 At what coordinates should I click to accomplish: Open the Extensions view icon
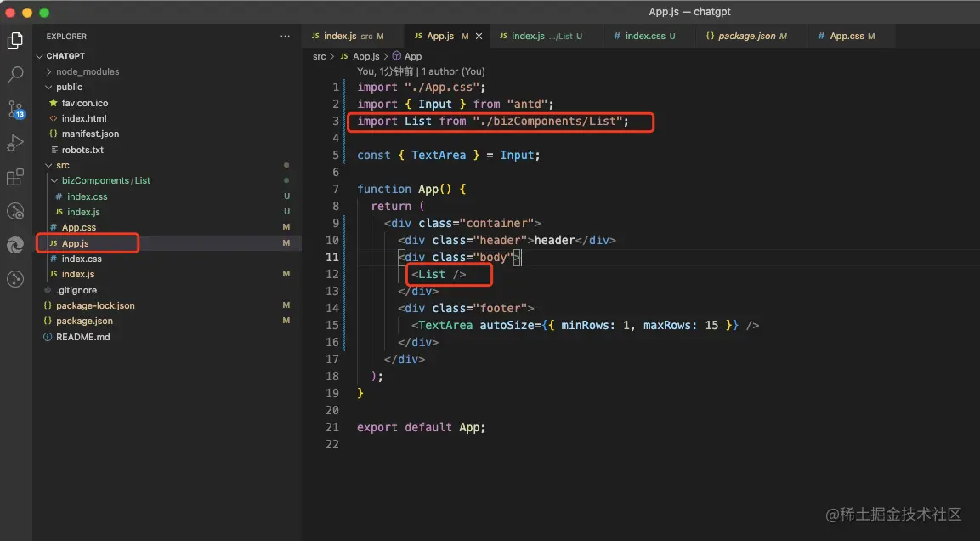(x=15, y=177)
